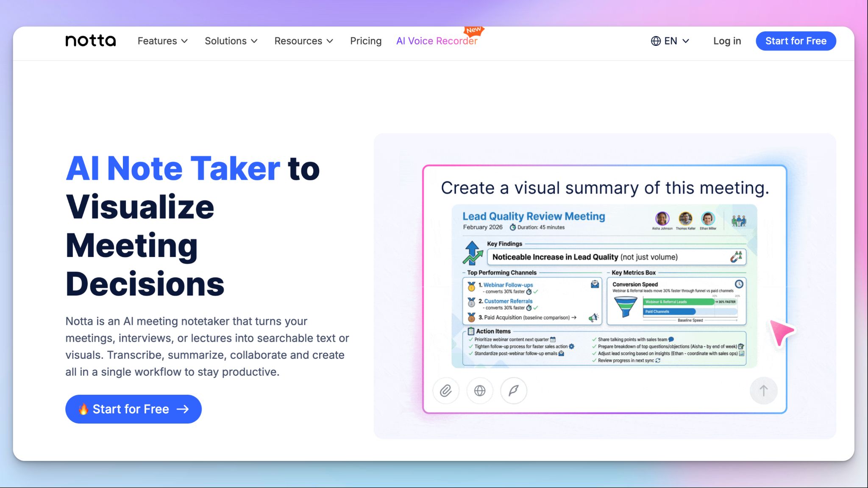Click Aisha Johnson's avatar
This screenshot has height=488, width=868.
662,219
